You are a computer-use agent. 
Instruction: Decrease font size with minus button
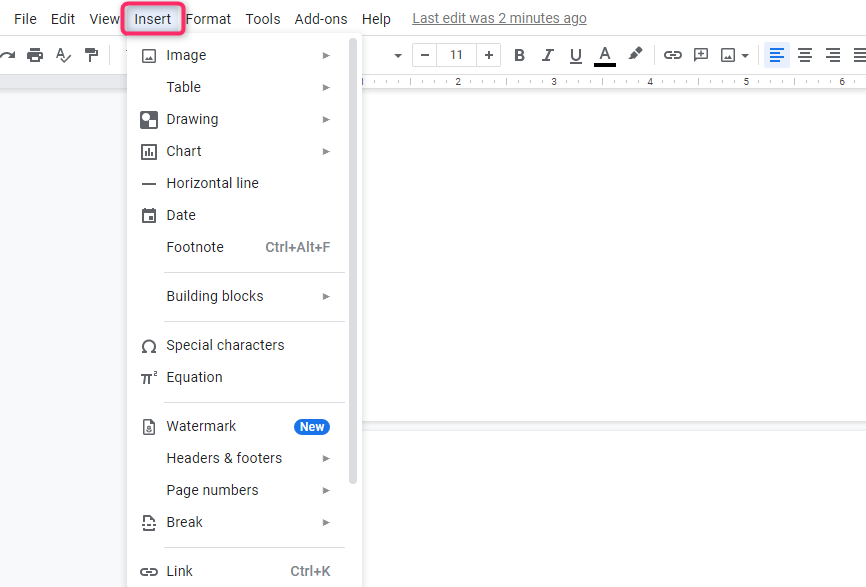(425, 55)
